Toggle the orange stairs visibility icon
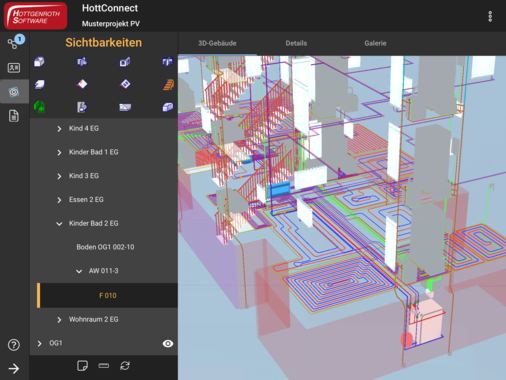The image size is (506, 380). tap(168, 84)
